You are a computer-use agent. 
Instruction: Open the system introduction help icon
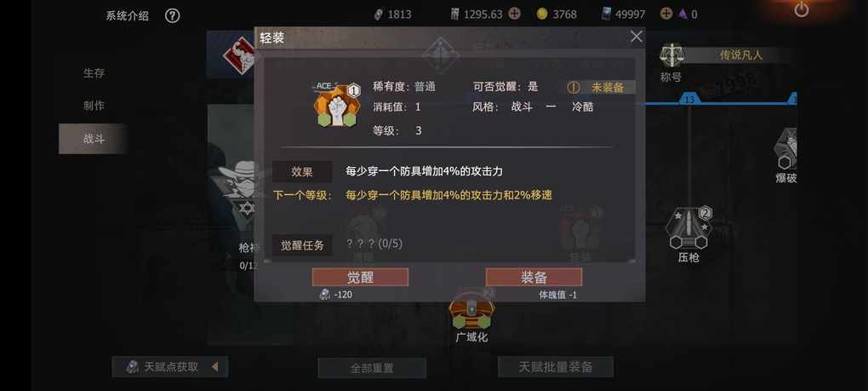click(x=172, y=15)
